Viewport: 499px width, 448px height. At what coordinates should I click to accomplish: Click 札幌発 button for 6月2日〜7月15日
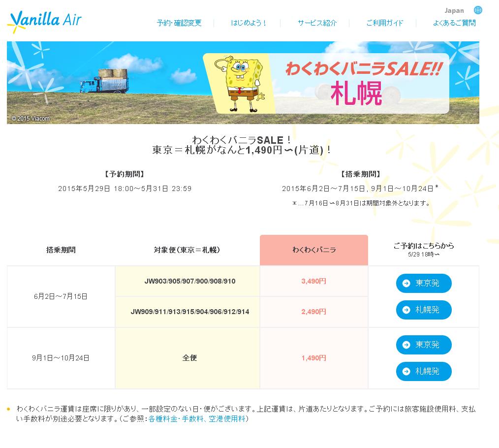(424, 310)
